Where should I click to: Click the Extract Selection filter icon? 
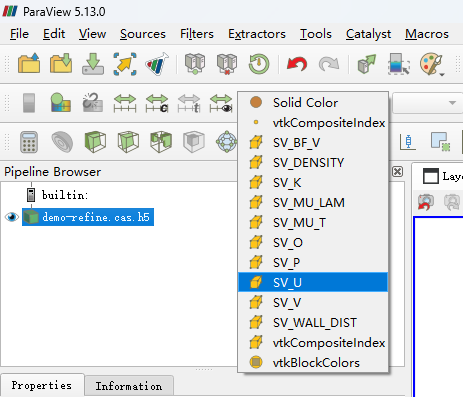point(440,142)
